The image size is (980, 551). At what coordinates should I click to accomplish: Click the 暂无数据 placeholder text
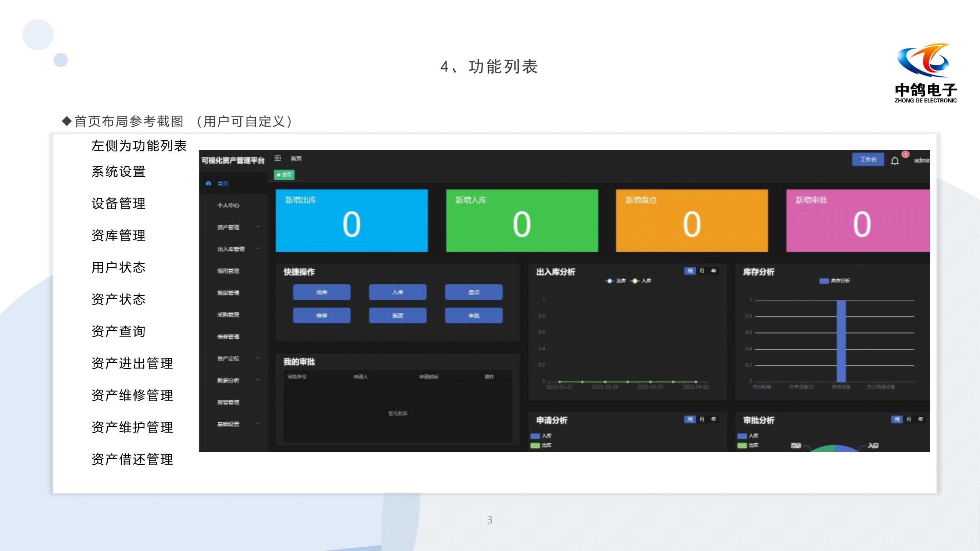click(x=398, y=413)
